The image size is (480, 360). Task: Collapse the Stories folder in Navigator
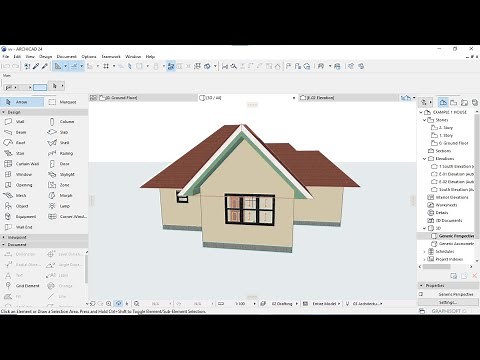[424, 120]
